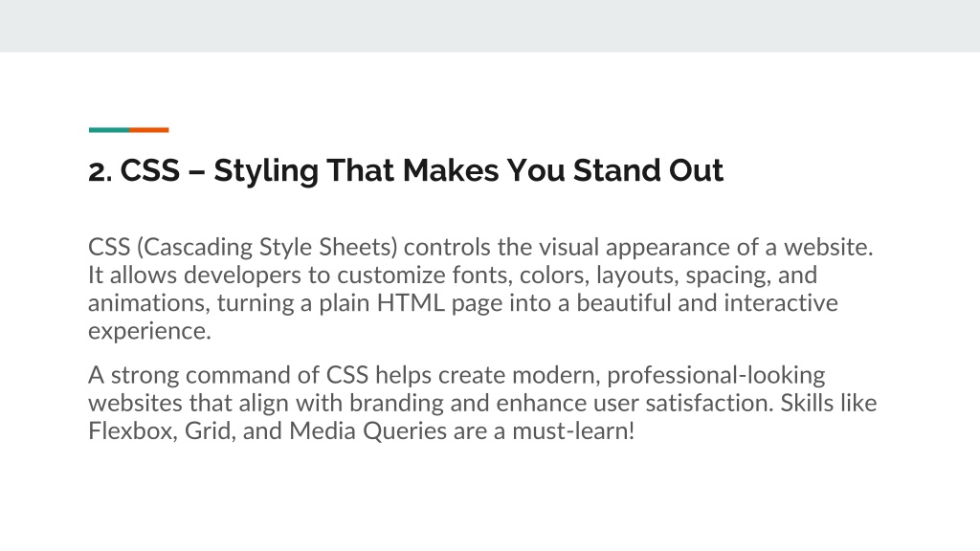Viewport: 980px width, 551px height.
Task: Click the first paragraph starting with CSS (Cascading
Action: (480, 289)
